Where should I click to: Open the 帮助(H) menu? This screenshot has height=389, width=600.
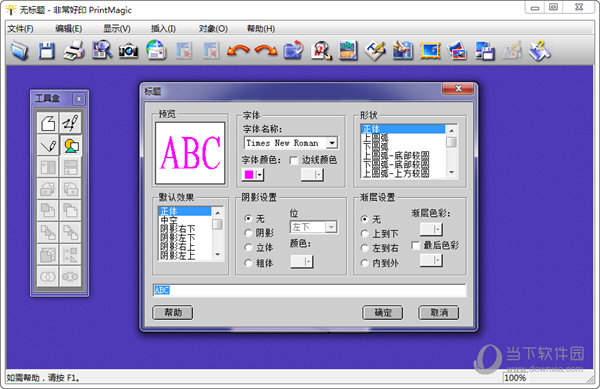261,29
